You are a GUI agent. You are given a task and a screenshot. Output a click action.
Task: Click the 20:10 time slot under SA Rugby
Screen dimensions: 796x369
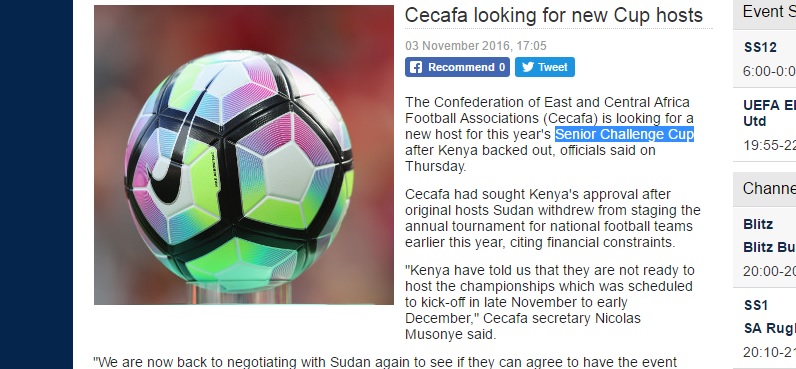pyautogui.click(x=769, y=352)
